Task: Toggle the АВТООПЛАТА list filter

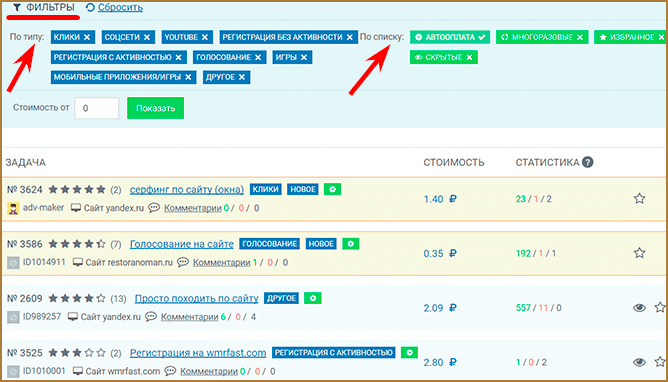Action: coord(450,37)
